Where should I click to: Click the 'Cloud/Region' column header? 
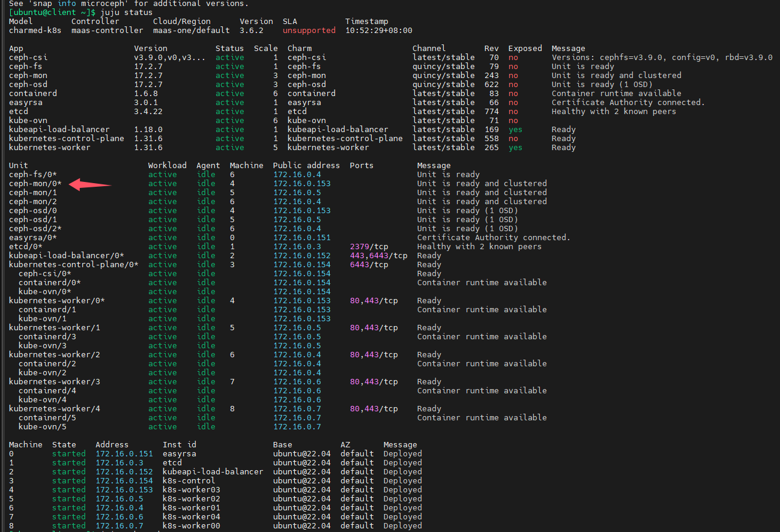pyautogui.click(x=182, y=22)
